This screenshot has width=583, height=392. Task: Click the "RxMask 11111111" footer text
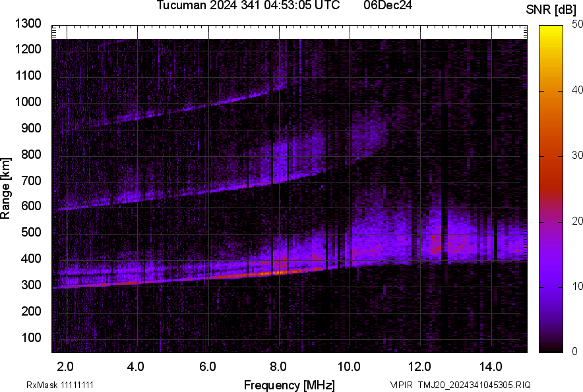tap(60, 385)
